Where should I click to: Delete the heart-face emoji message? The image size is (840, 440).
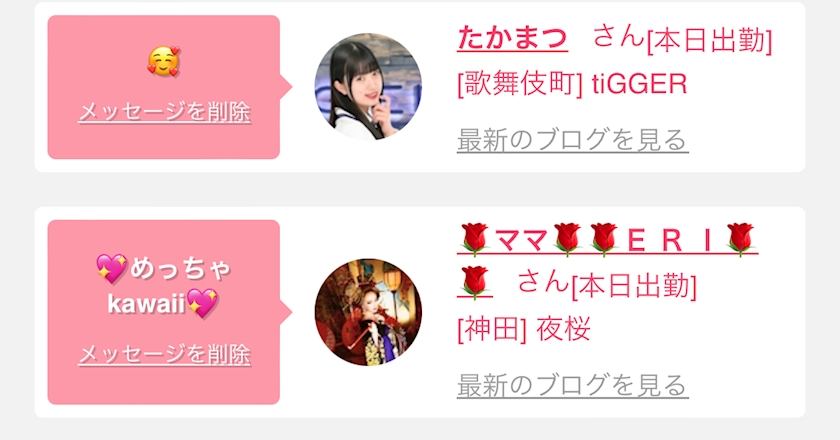pyautogui.click(x=164, y=112)
